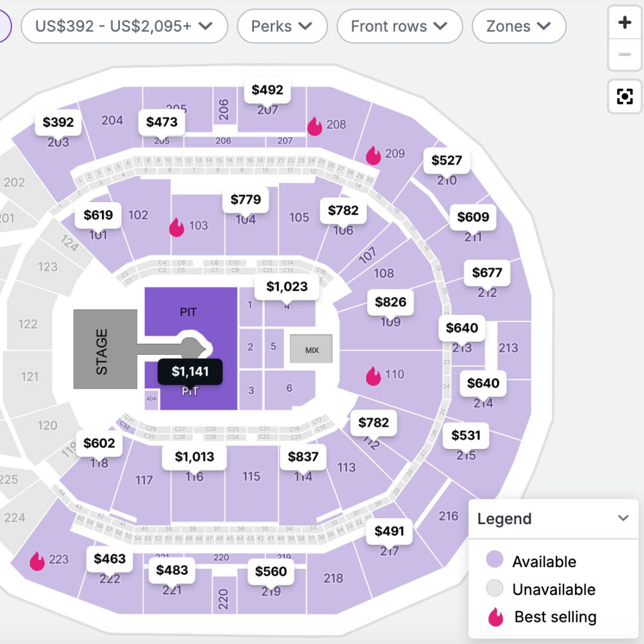The height and width of the screenshot is (644, 644).
Task: Choose the $392 price tag on section 203
Action: [58, 122]
